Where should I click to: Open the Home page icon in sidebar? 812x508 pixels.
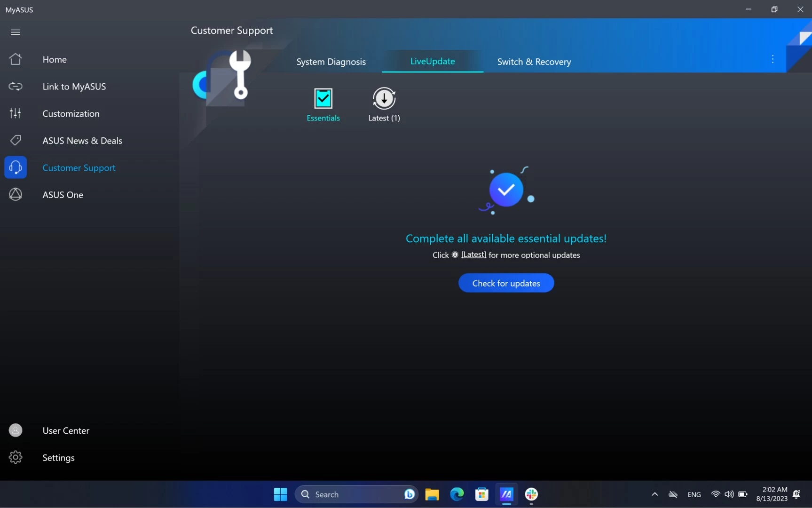[16, 59]
